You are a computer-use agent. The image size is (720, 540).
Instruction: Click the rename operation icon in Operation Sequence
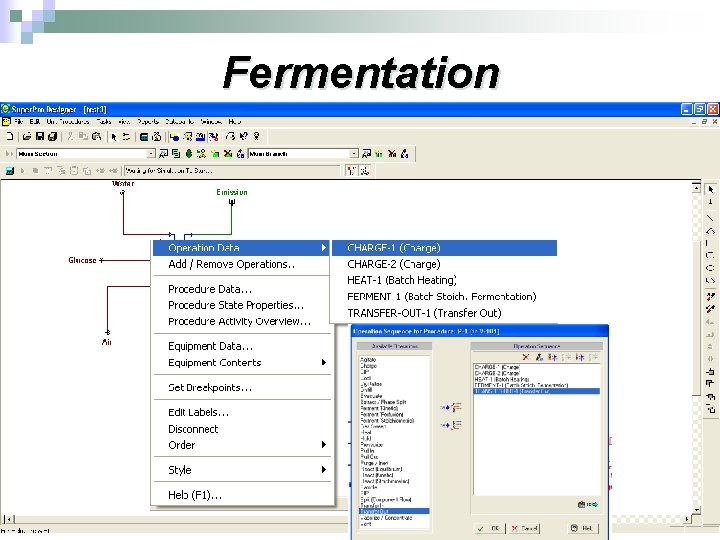pos(539,357)
